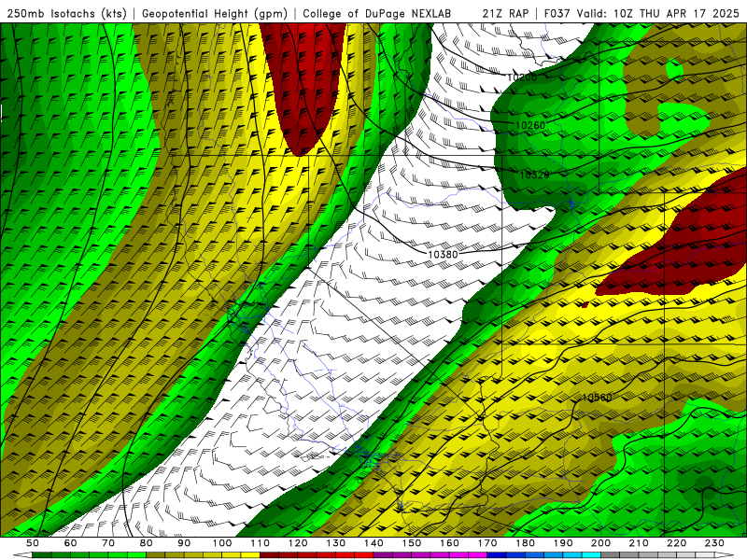Click the 120 value on the color scale
Image resolution: width=747 pixels, height=560 pixels.
pyautogui.click(x=298, y=543)
